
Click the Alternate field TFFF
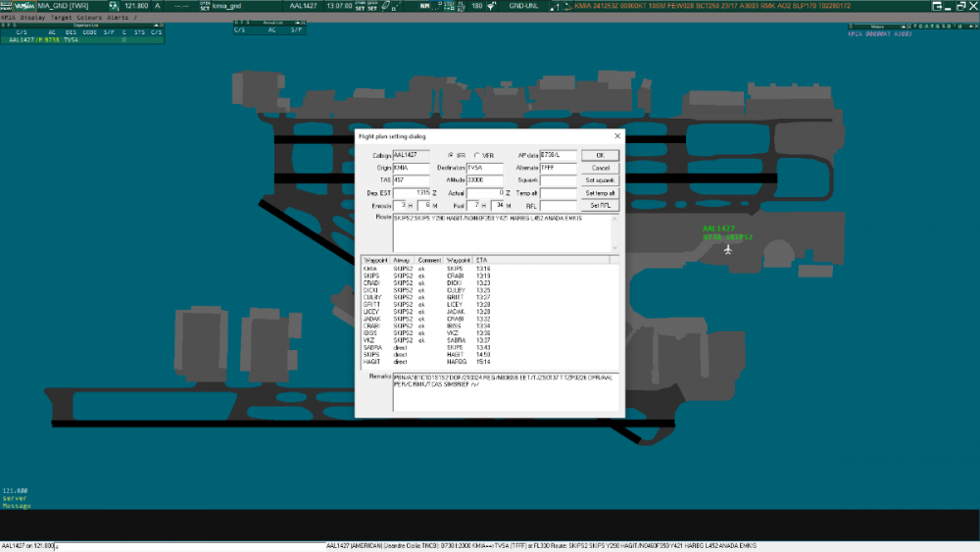click(x=559, y=168)
